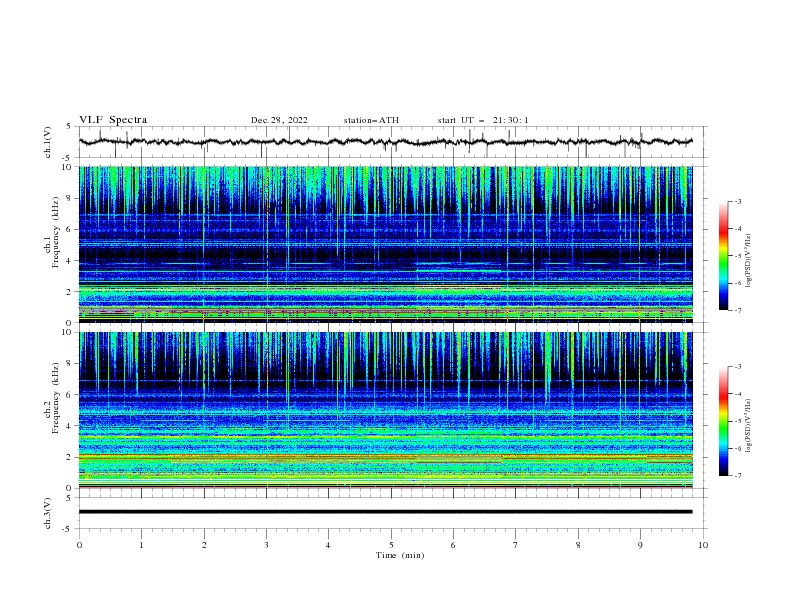Screen dimensions: 792x612
Task: Click the ch.2 spectrogram panel
Action: click(x=386, y=410)
